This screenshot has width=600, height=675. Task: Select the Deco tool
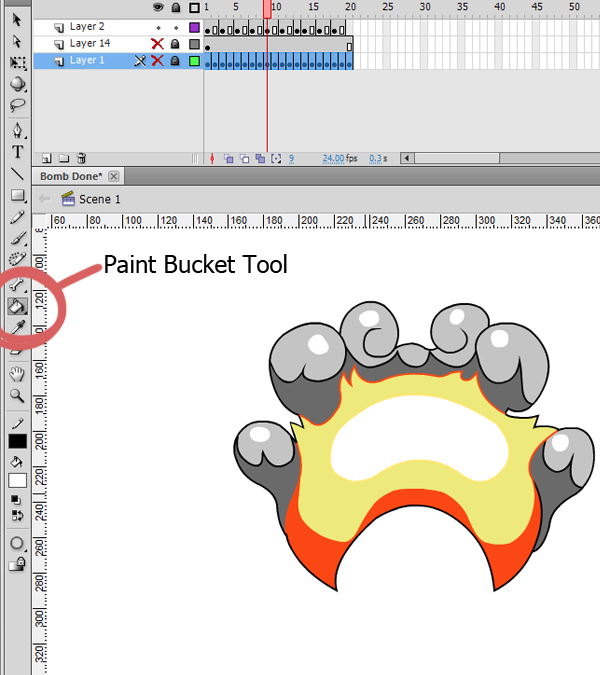[17, 259]
